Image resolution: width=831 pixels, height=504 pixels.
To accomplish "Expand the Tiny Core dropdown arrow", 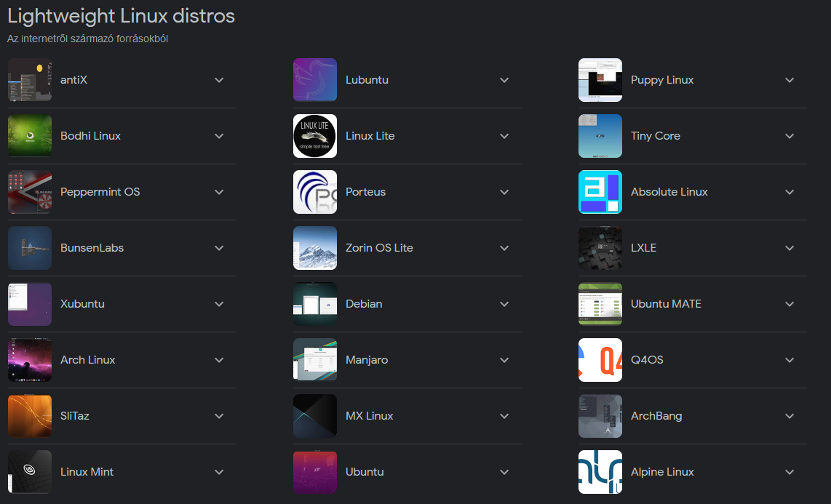I will coord(789,136).
